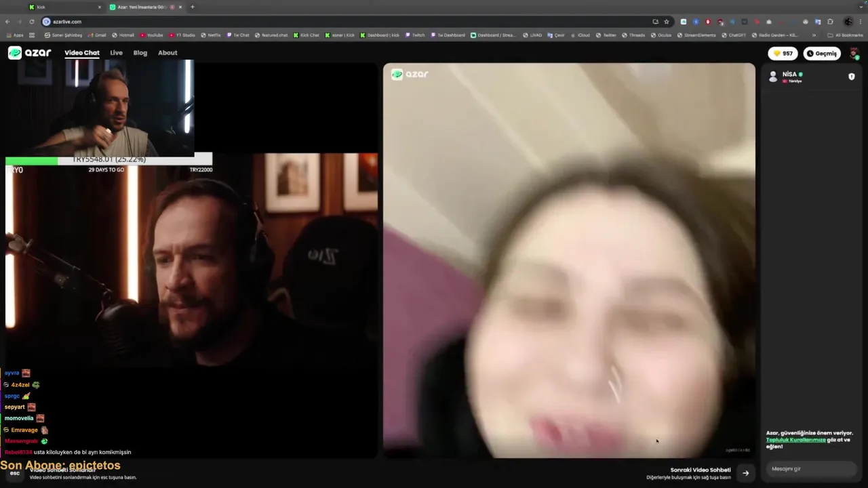
Task: Focus the Mesajını gir message field
Action: click(x=812, y=468)
